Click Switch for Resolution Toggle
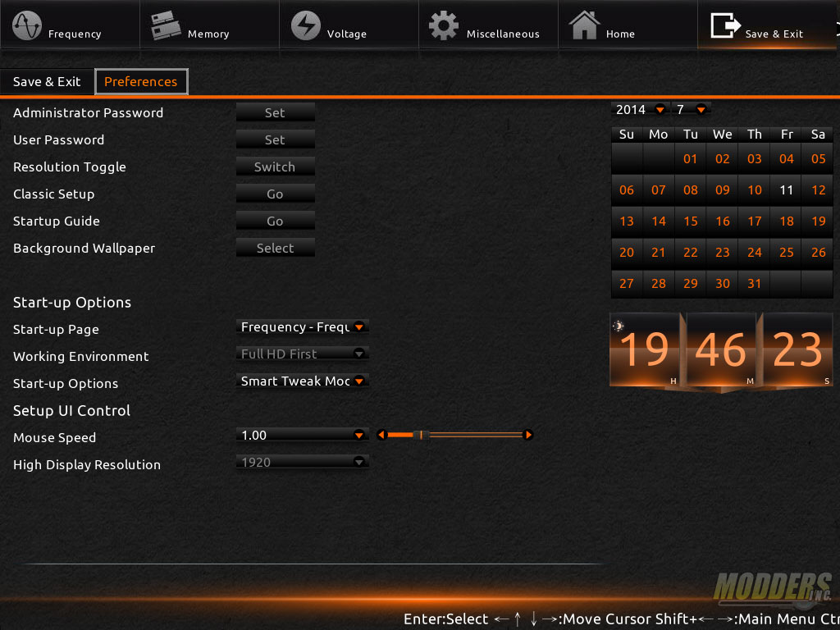The image size is (840, 630). pos(275,167)
